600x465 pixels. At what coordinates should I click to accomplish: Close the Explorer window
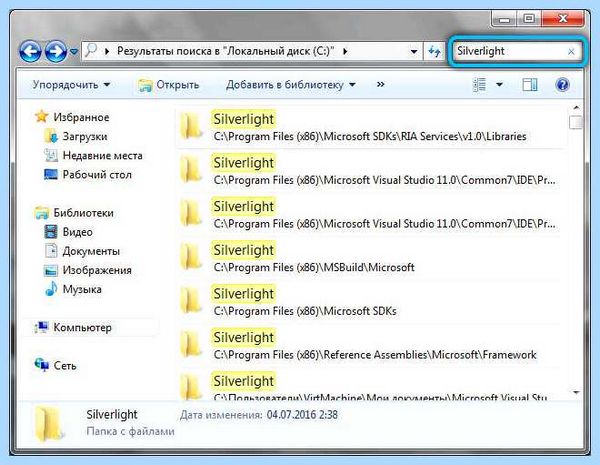563,18
